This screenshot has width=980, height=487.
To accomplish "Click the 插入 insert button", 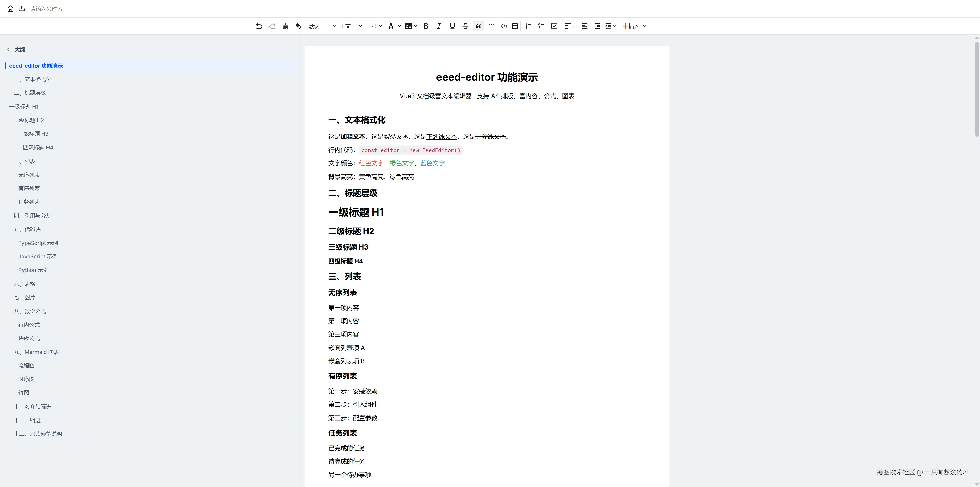I will [631, 26].
